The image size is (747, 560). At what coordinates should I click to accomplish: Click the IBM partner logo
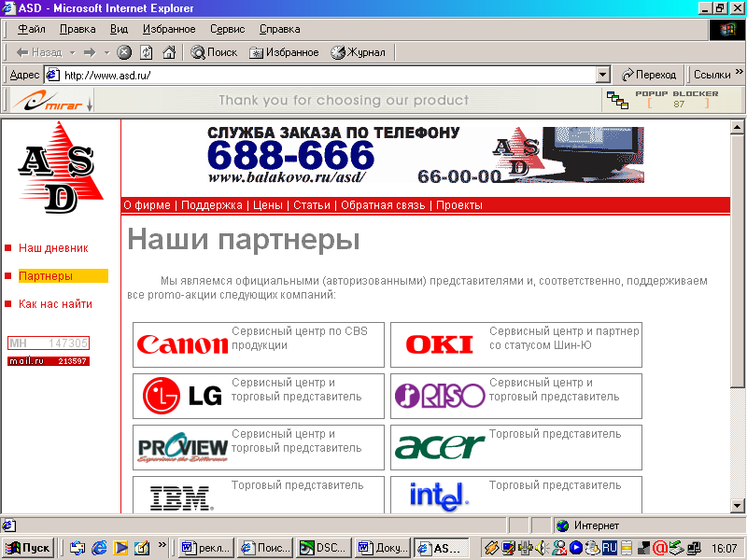pos(182,498)
